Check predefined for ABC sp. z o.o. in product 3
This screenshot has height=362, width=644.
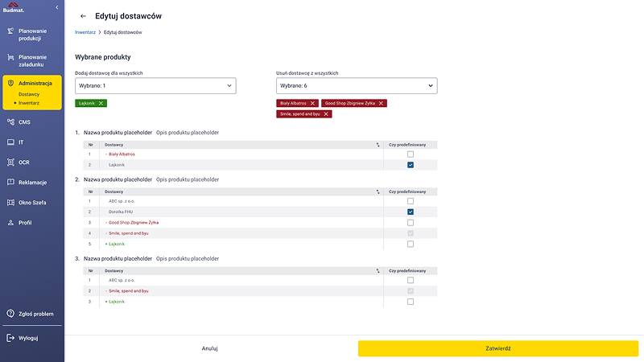tap(411, 280)
